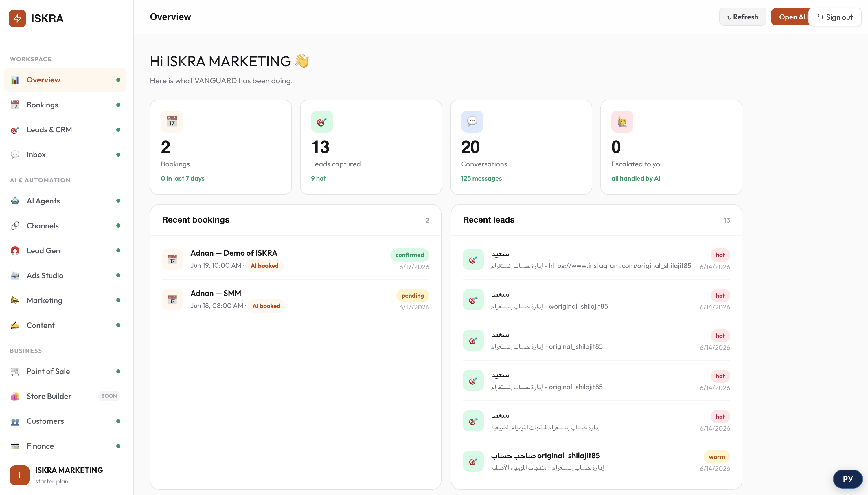Click the Lead Gen magnet icon
The height and width of the screenshot is (495, 868).
click(x=15, y=251)
